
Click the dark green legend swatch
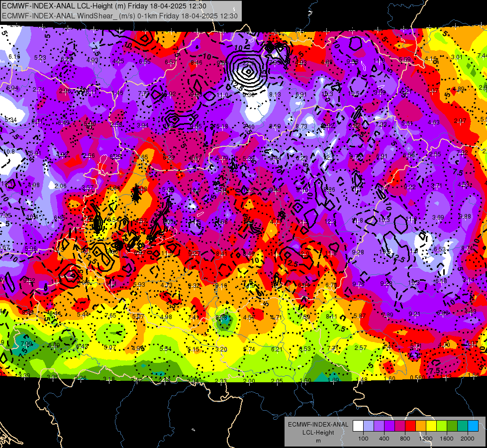pos(452,426)
